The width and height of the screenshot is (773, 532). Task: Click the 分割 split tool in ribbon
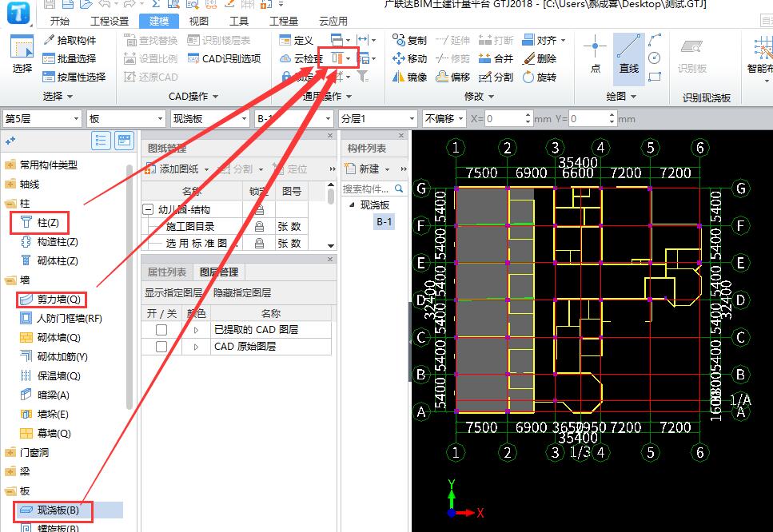(496, 77)
